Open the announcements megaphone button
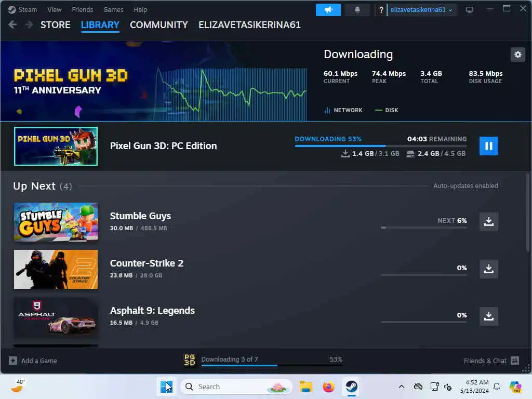The height and width of the screenshot is (399, 532). [328, 10]
